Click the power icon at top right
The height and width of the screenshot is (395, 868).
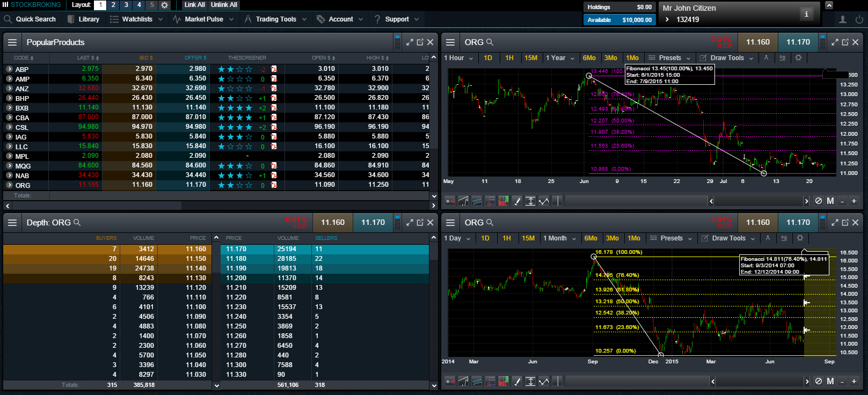859,19
